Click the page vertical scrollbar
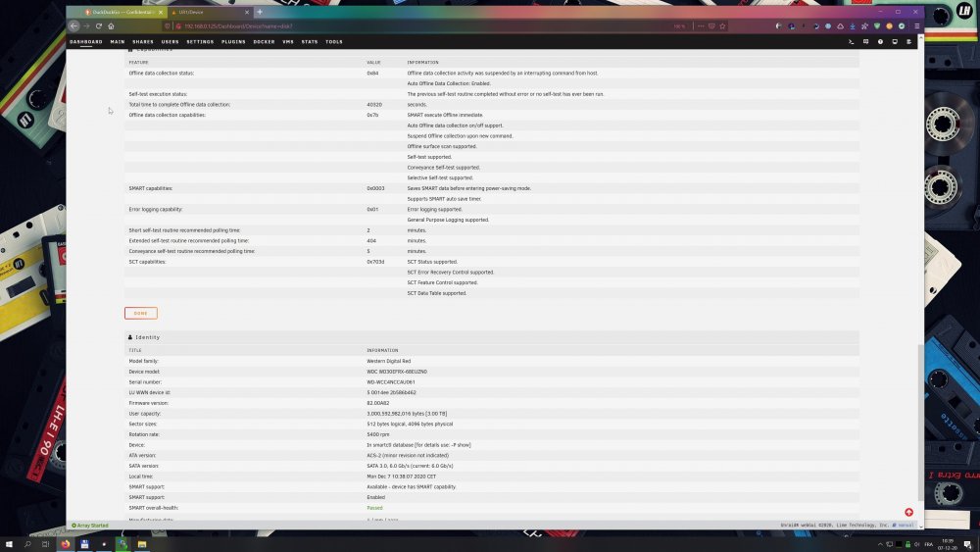Image resolution: width=980 pixels, height=552 pixels. pyautogui.click(x=920, y=422)
